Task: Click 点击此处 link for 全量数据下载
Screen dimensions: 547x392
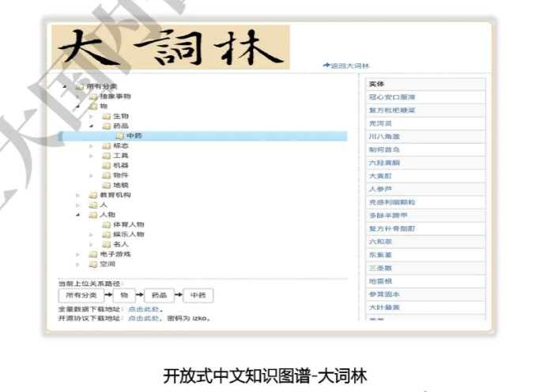Action: point(142,309)
